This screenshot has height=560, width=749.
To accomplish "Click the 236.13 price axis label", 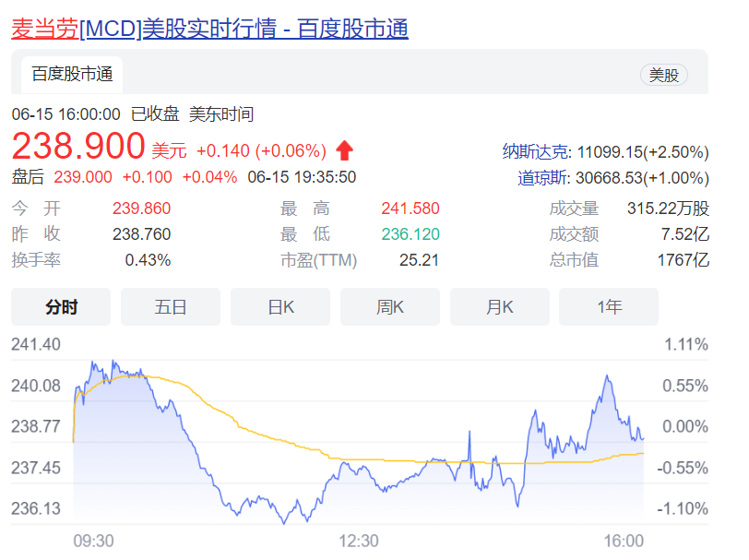I will [36, 508].
